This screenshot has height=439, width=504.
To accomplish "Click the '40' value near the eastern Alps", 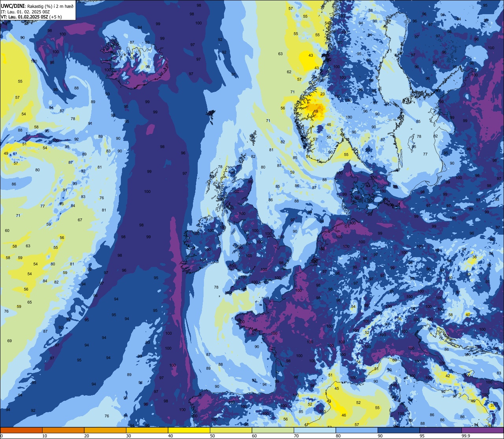I will 467,315.
